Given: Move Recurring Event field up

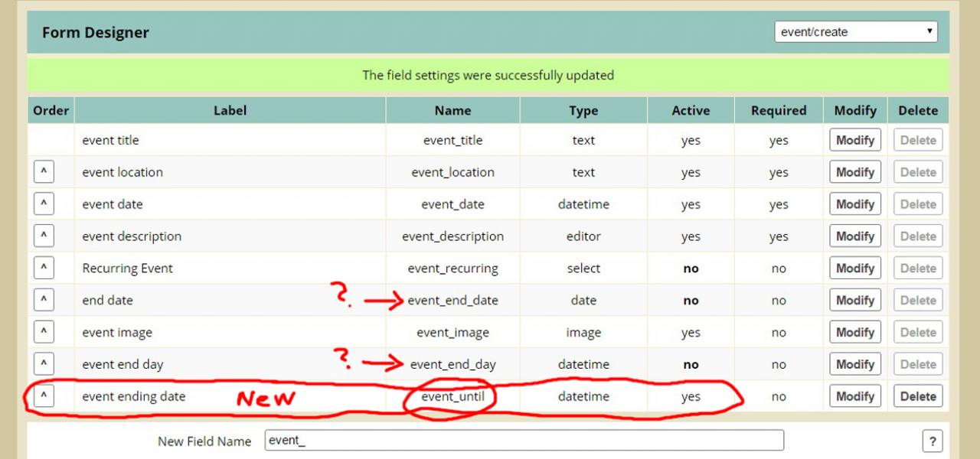Looking at the screenshot, I should click(x=44, y=269).
